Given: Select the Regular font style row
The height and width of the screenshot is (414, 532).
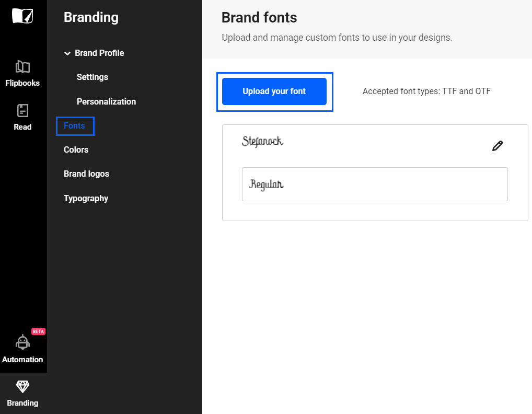Looking at the screenshot, I should click(375, 185).
